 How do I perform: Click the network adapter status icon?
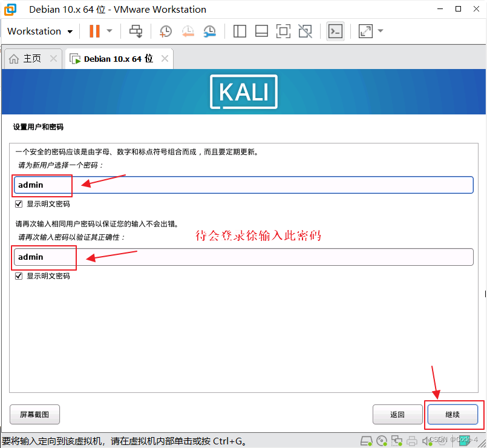(x=397, y=441)
